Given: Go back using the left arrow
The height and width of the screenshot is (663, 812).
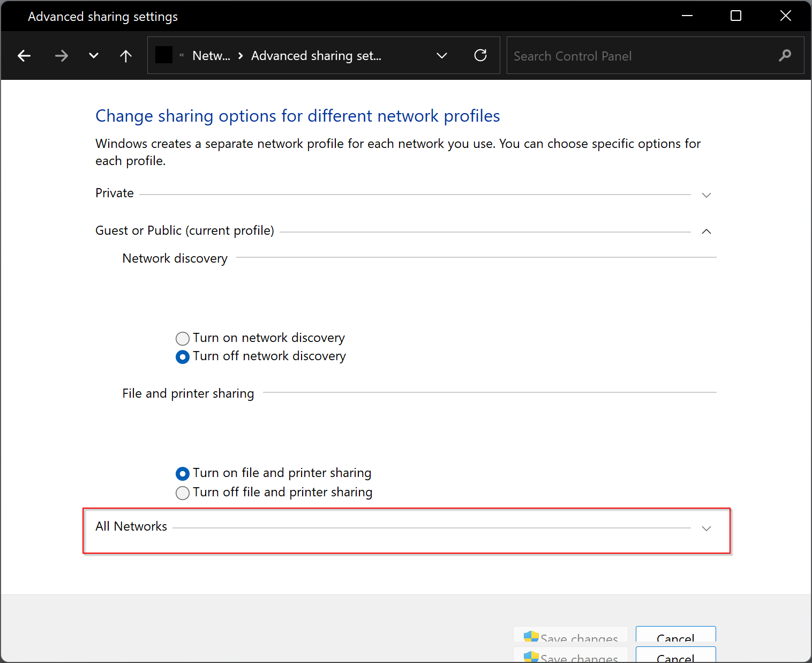Looking at the screenshot, I should coord(24,56).
